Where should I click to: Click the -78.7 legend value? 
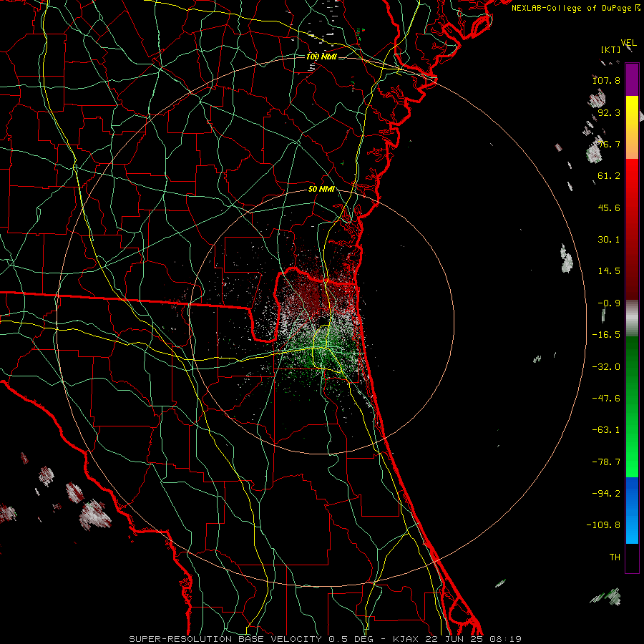point(606,462)
